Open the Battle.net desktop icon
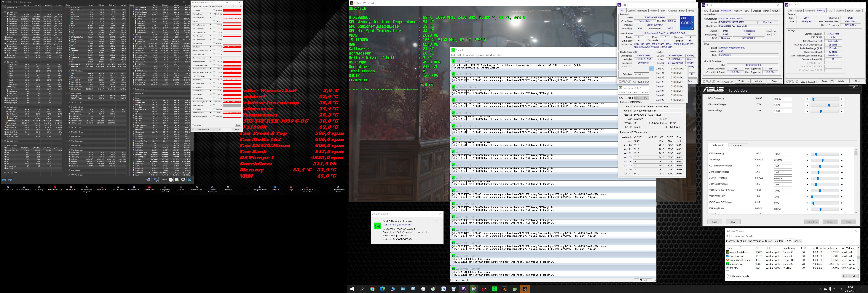This screenshot has height=293, width=868. pos(275,188)
